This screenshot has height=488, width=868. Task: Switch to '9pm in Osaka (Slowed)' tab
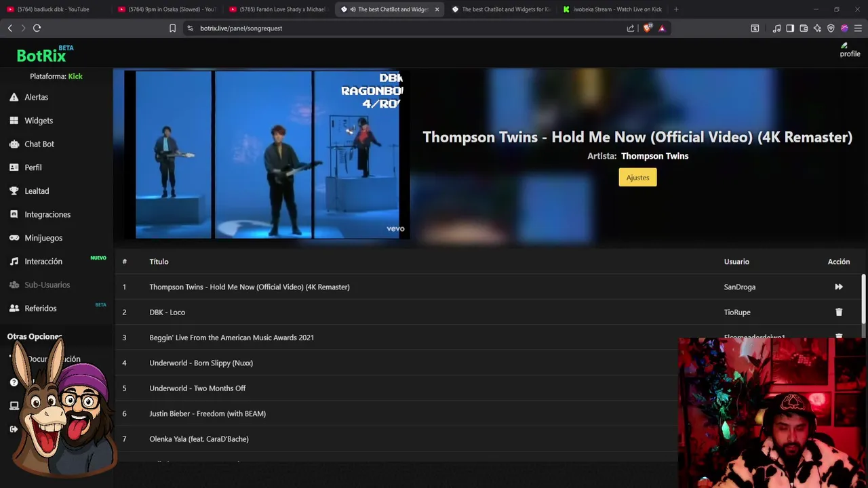pyautogui.click(x=166, y=9)
